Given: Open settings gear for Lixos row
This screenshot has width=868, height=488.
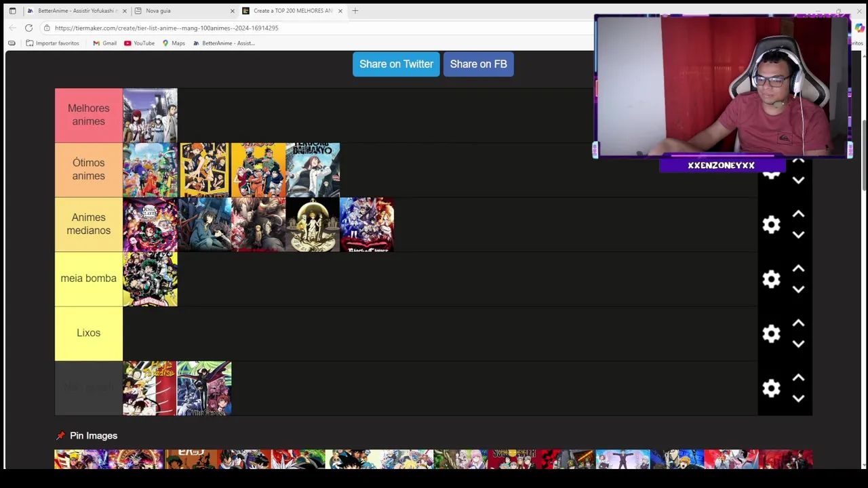Looking at the screenshot, I should point(771,333).
